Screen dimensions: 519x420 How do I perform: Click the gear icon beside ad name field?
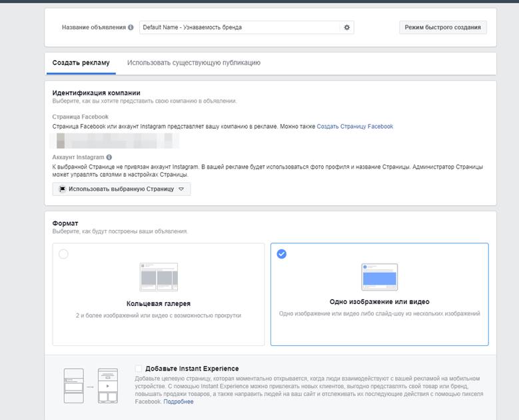click(x=346, y=27)
